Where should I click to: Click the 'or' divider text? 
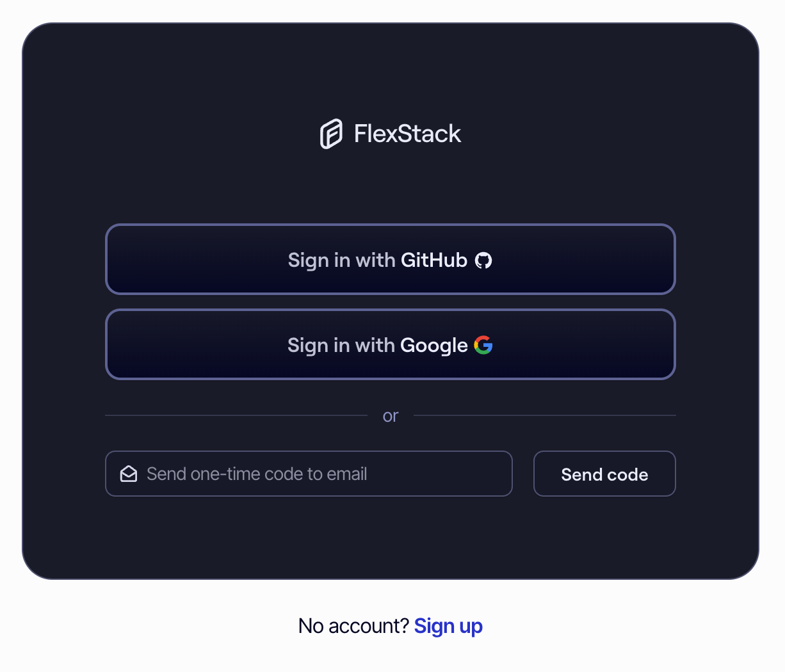coord(391,415)
